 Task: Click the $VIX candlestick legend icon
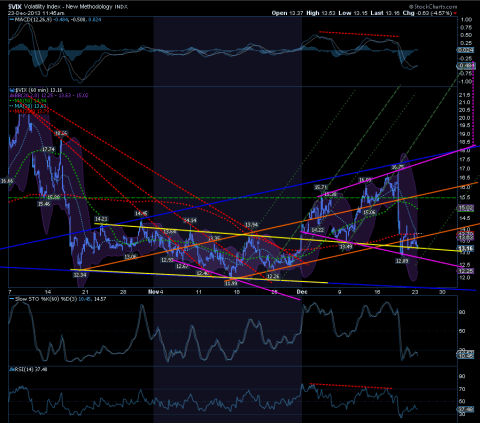pos(12,90)
